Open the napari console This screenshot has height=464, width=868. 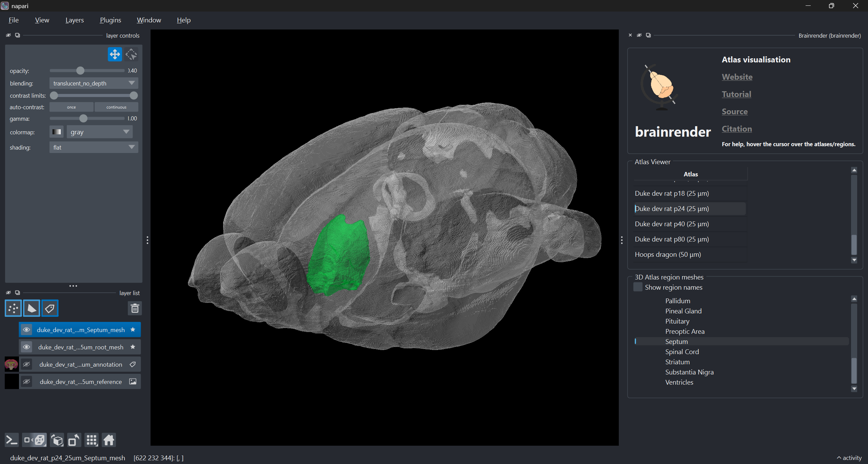[x=12, y=440]
